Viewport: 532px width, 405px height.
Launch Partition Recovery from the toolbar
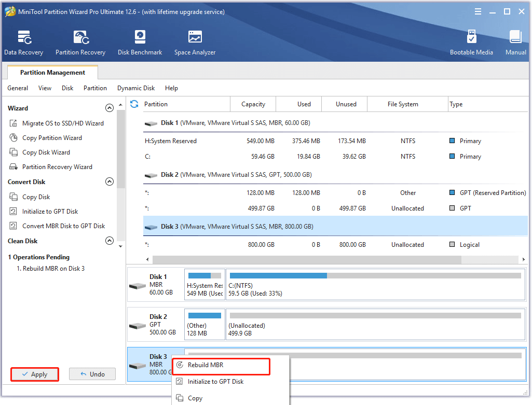80,43
